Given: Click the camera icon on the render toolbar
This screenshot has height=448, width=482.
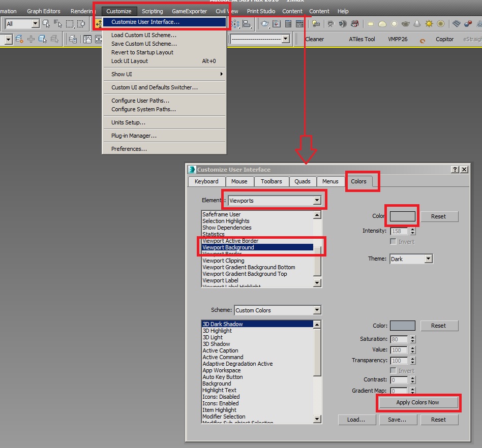Looking at the screenshot, I should [330, 23].
